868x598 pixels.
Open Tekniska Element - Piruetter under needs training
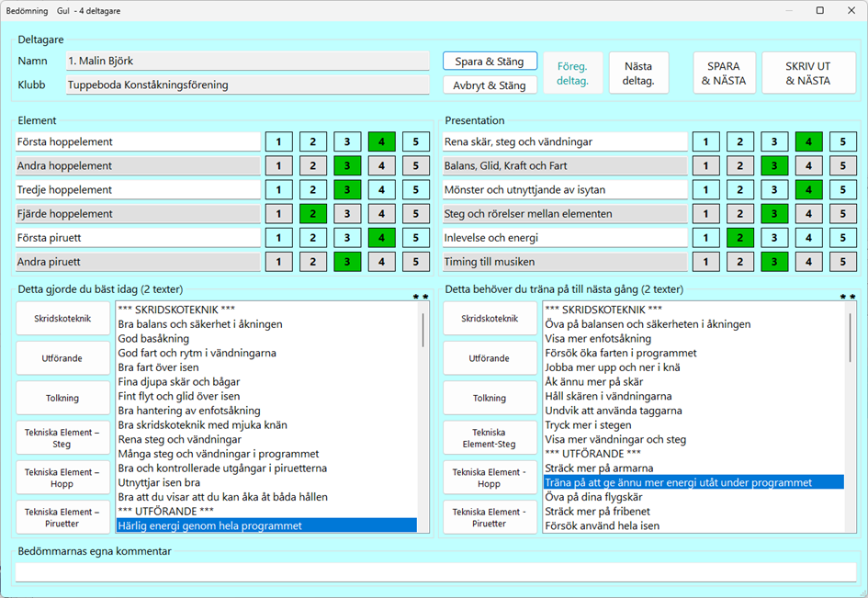click(490, 518)
